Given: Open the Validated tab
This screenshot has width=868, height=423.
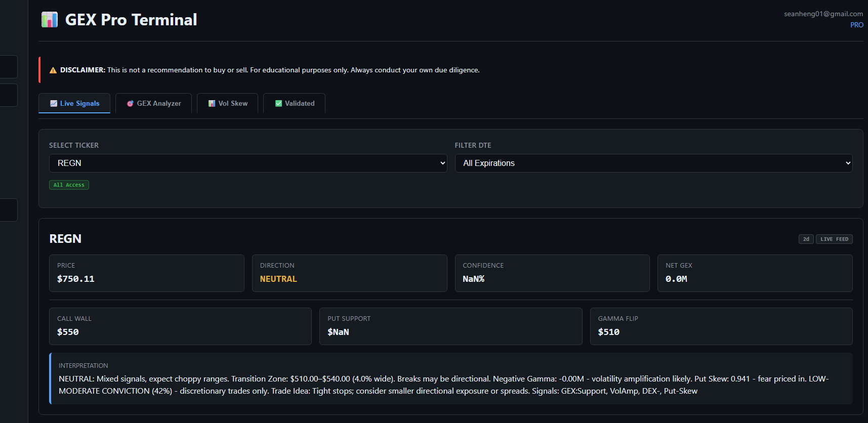Looking at the screenshot, I should [294, 103].
